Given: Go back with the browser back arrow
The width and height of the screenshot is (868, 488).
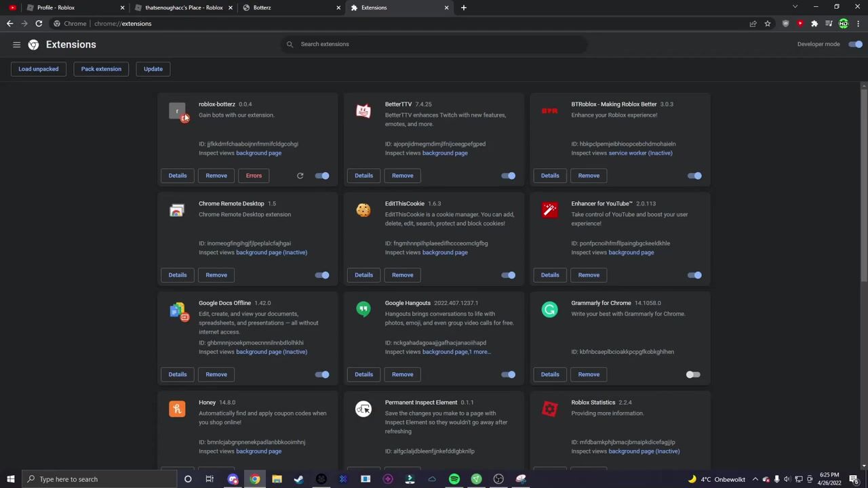Looking at the screenshot, I should 9,24.
